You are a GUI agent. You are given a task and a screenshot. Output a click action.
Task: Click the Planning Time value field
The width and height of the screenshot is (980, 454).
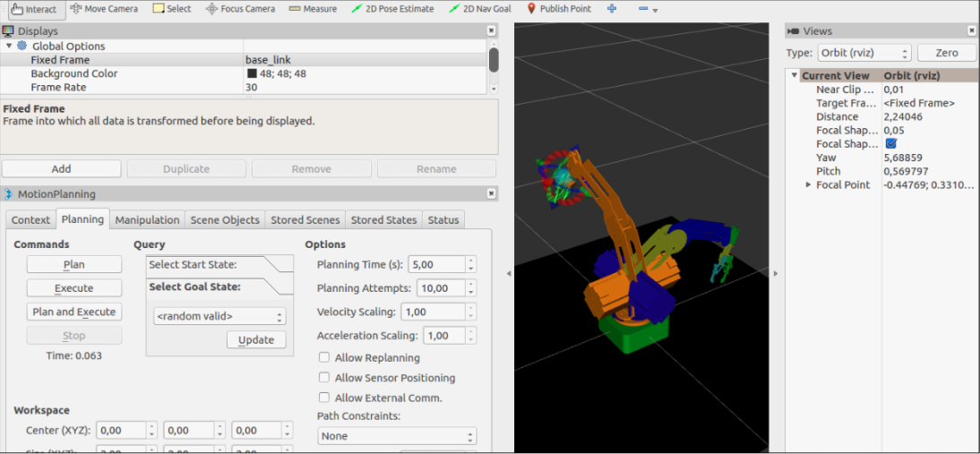[x=436, y=264]
